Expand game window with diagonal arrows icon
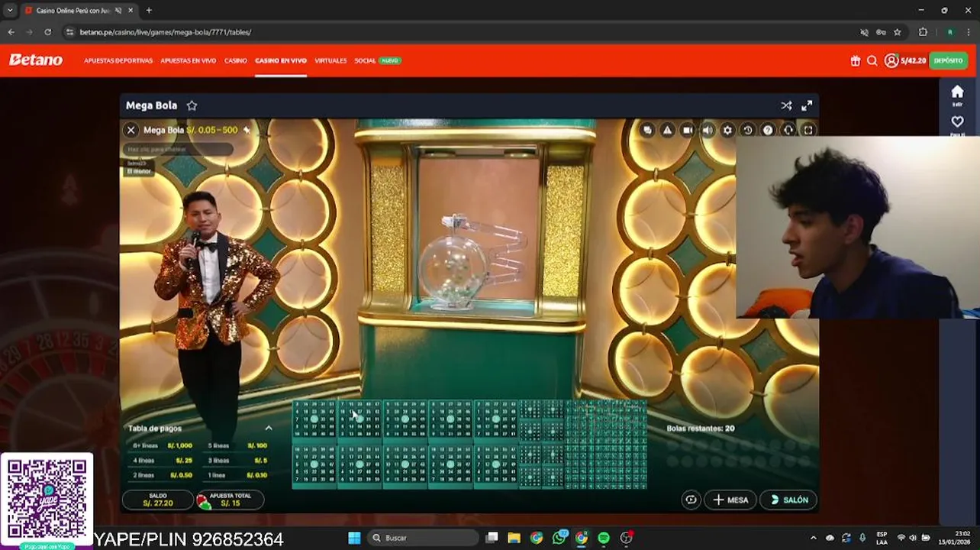 click(807, 105)
